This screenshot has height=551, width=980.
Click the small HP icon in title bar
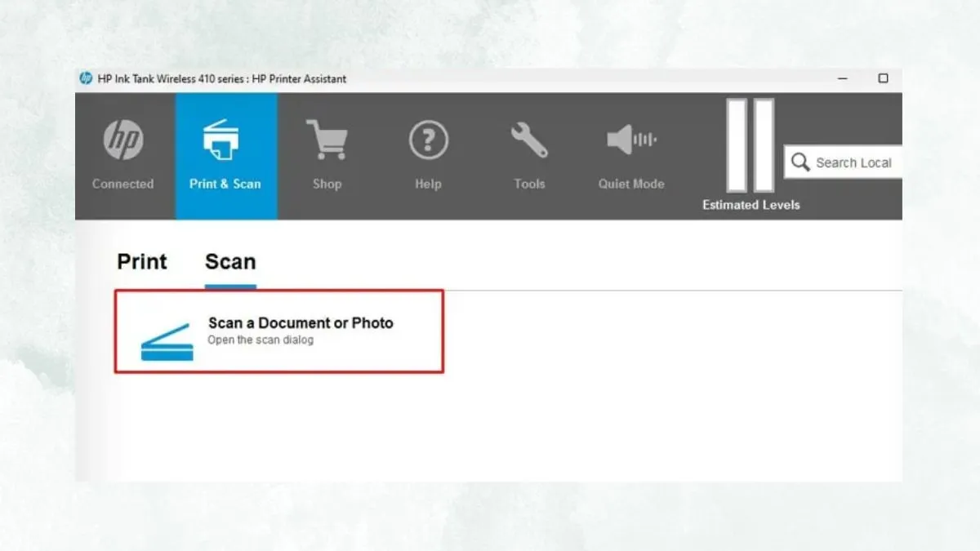86,78
